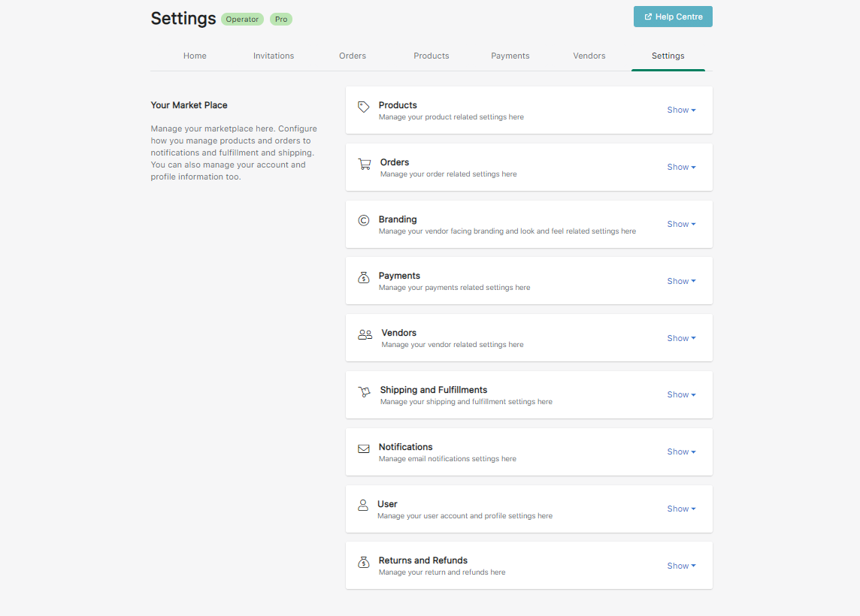Image resolution: width=860 pixels, height=616 pixels.
Task: Expand Shipping and Fulfillments via Show
Action: 681,394
